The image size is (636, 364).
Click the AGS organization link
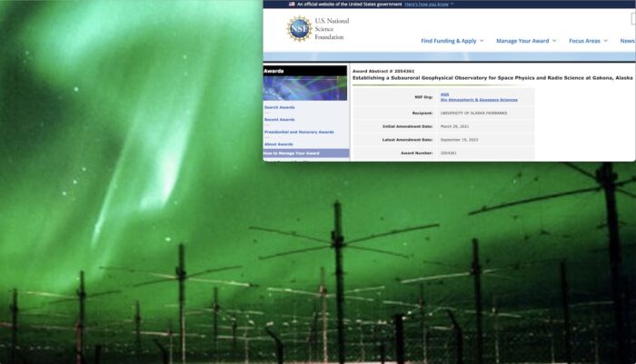(444, 94)
